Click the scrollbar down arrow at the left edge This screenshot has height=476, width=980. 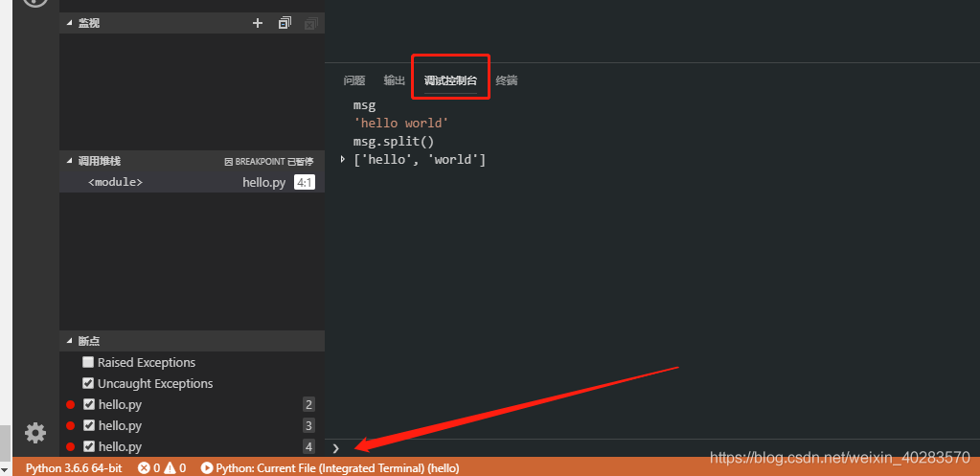(x=6, y=469)
